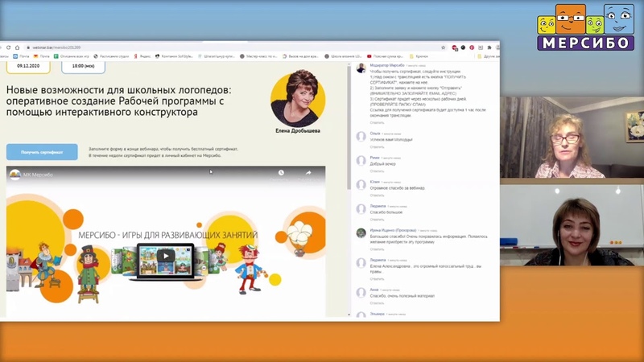Open the 'Шпагат/шнур' bookmark
Screen dimensions: 644x362
(x=216, y=56)
